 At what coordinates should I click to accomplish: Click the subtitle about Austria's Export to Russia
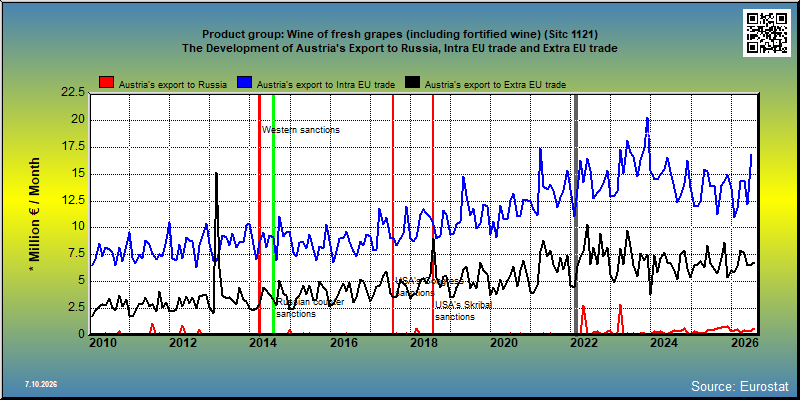399,48
